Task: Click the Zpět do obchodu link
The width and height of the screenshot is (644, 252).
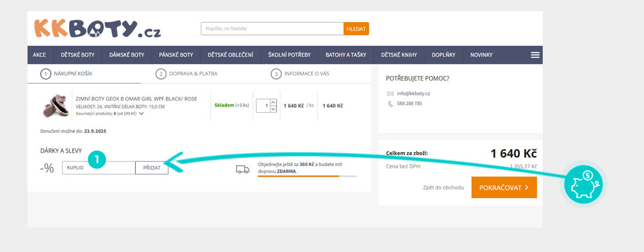Action: (x=443, y=188)
